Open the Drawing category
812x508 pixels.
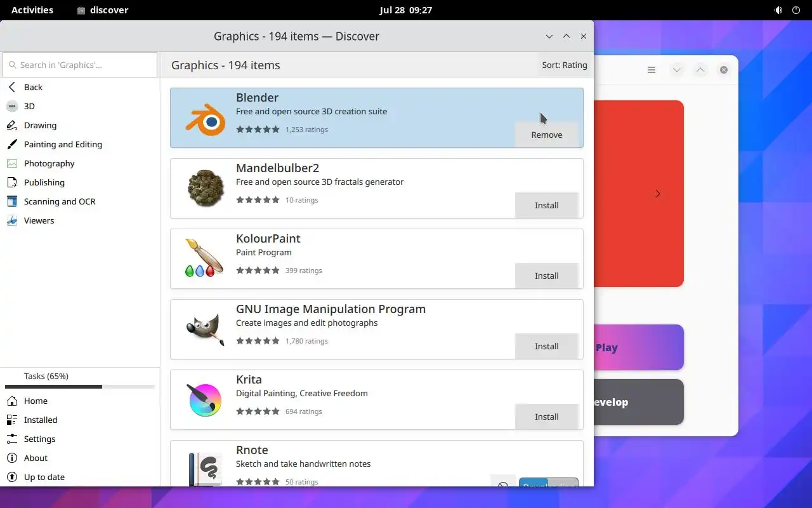click(x=80, y=125)
